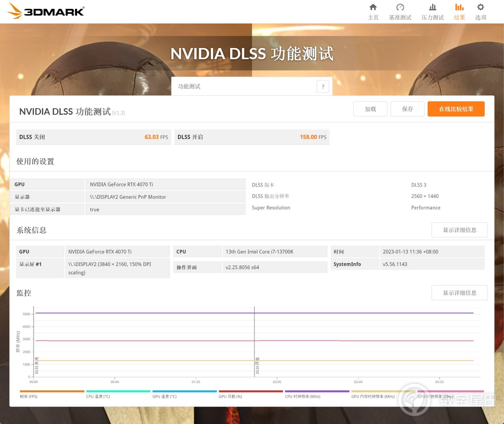
Task: Click the Super Resolution label
Action: (x=271, y=208)
